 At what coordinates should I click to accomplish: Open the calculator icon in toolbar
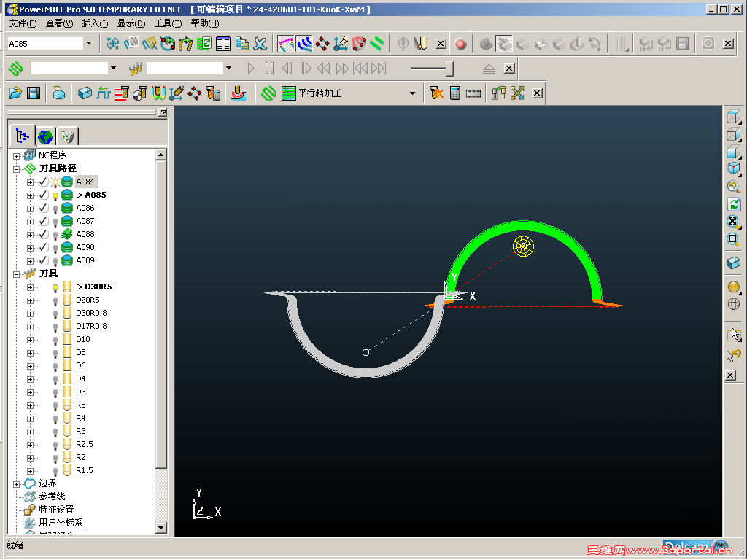[455, 93]
